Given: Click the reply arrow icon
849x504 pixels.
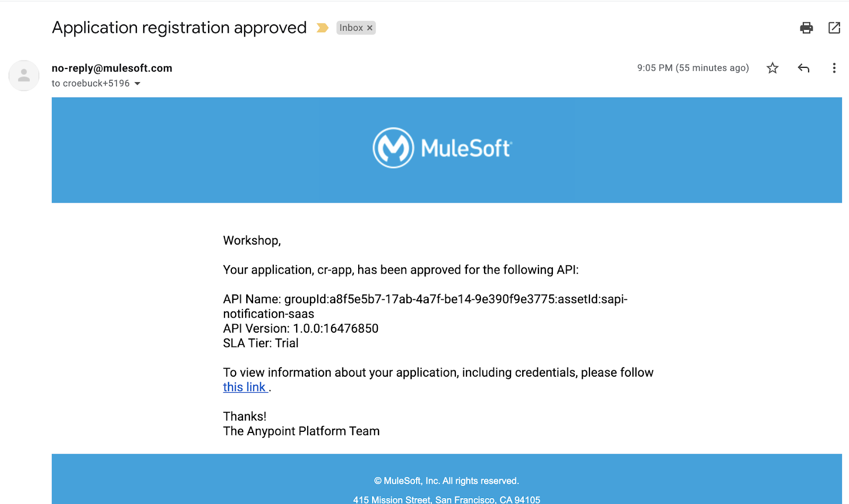Looking at the screenshot, I should tap(803, 68).
